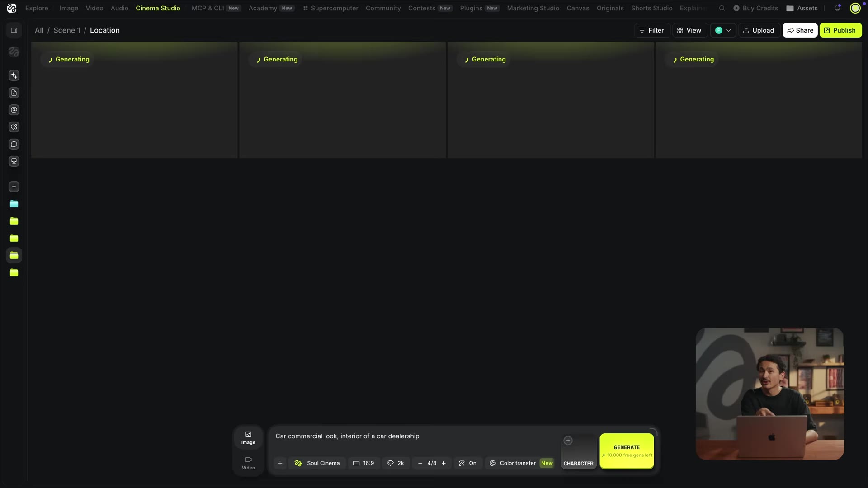Add a character with the plus icon
Viewport: 868px width, 488px height.
point(568,441)
